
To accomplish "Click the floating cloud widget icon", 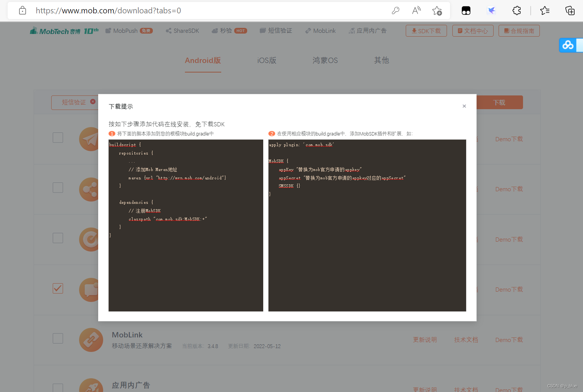I will point(568,45).
